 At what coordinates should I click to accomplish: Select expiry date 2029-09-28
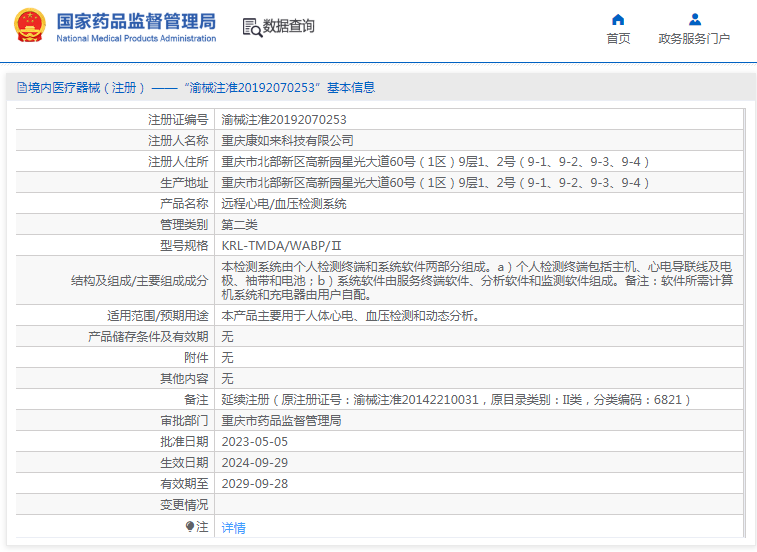point(254,484)
